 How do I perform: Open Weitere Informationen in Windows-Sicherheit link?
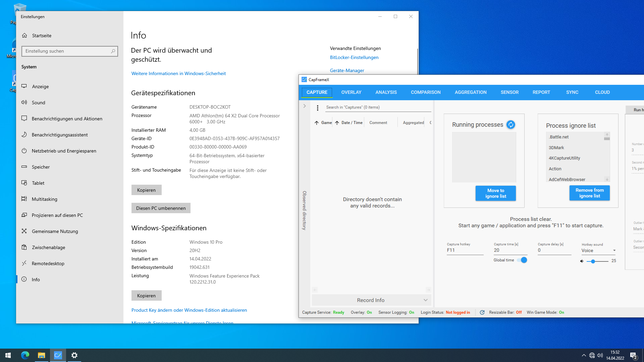click(178, 73)
